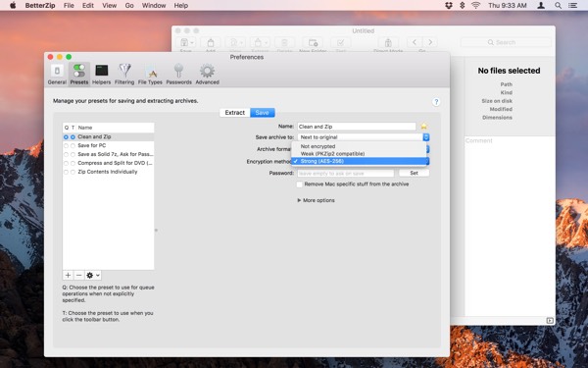
Task: Click Direct Mode icon in Untitled window
Action: coord(388,42)
